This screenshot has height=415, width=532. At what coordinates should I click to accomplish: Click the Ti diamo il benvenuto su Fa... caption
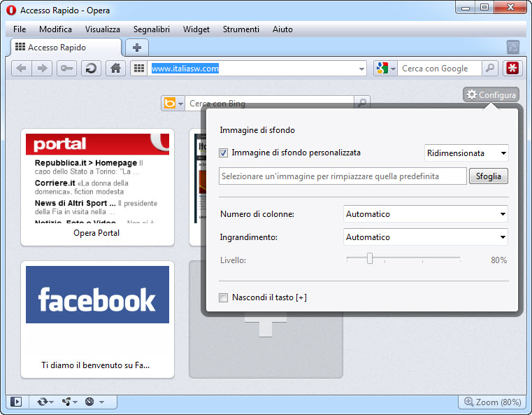point(95,365)
